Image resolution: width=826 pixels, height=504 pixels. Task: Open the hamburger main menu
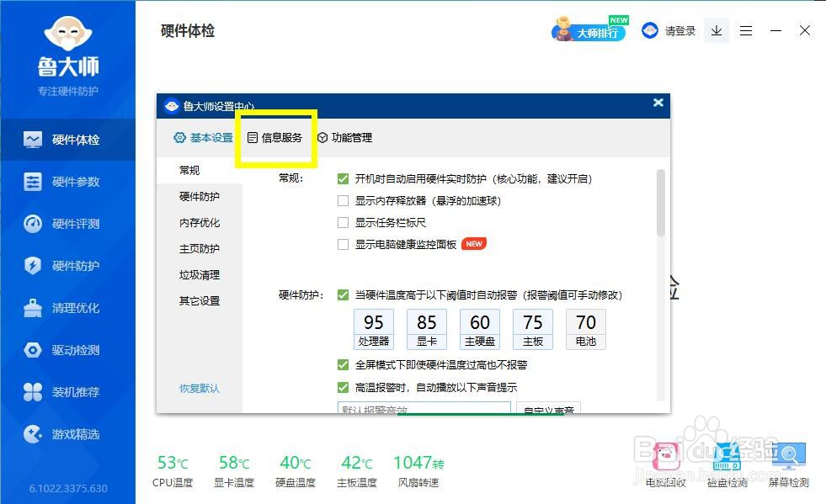746,31
